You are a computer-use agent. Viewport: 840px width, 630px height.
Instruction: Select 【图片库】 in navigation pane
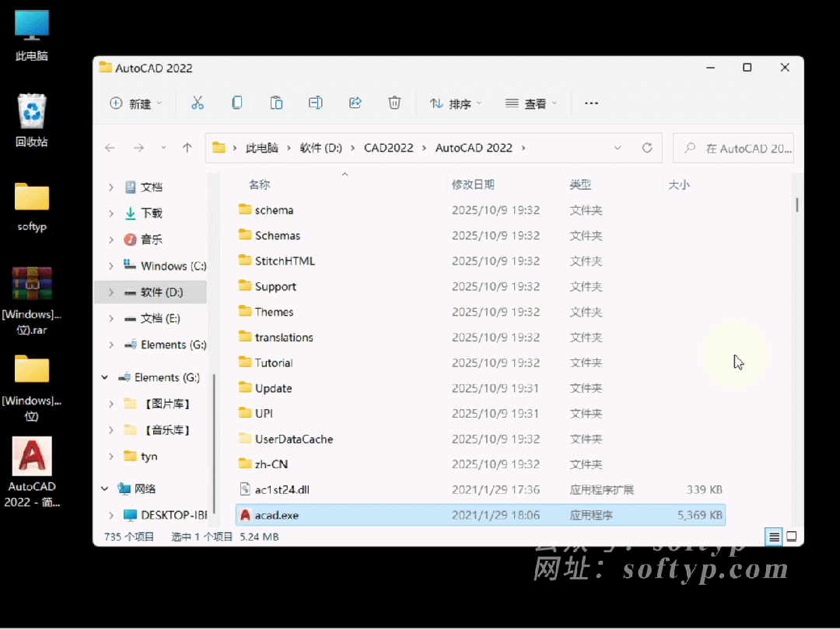pyautogui.click(x=157, y=404)
